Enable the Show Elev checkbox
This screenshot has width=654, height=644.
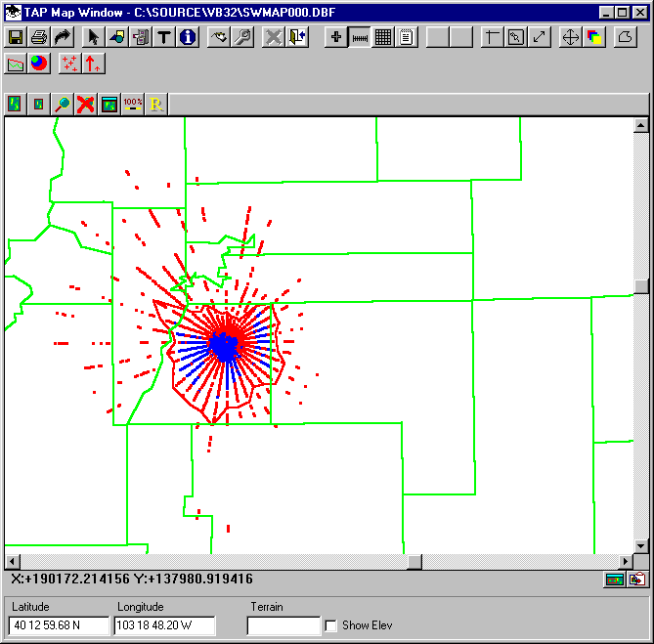click(x=330, y=625)
